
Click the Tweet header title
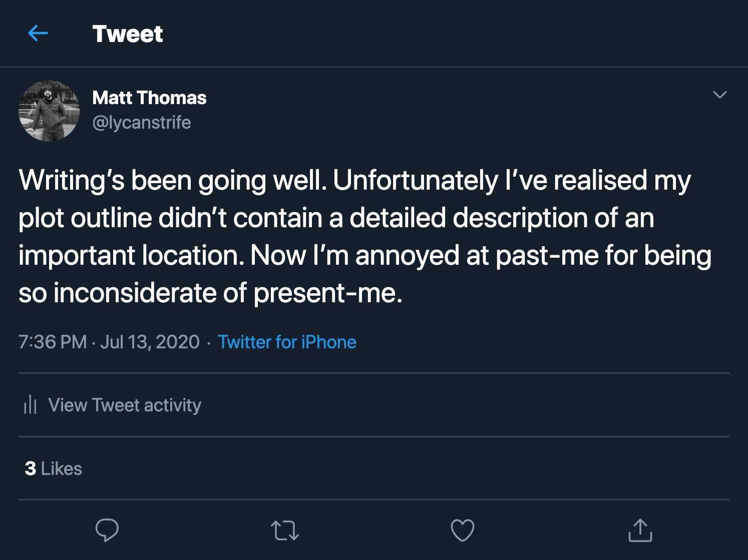point(128,34)
